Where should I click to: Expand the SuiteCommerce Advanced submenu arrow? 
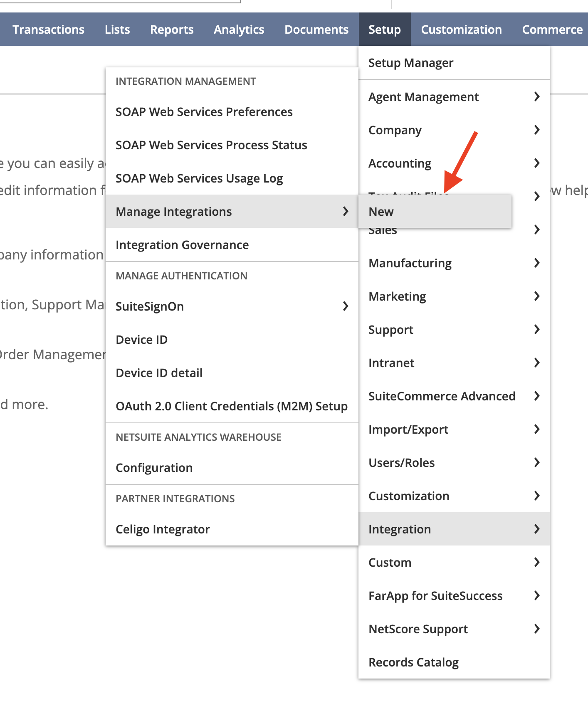pyautogui.click(x=537, y=396)
